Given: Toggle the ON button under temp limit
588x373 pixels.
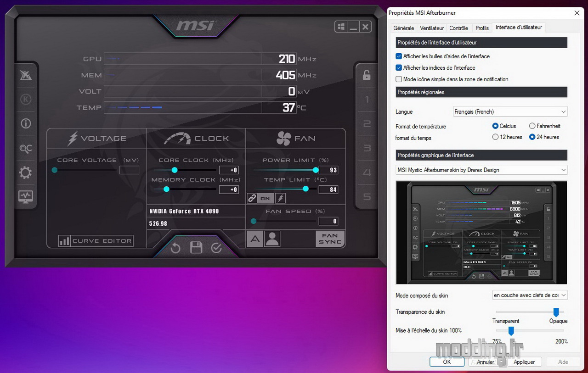Looking at the screenshot, I should [266, 199].
